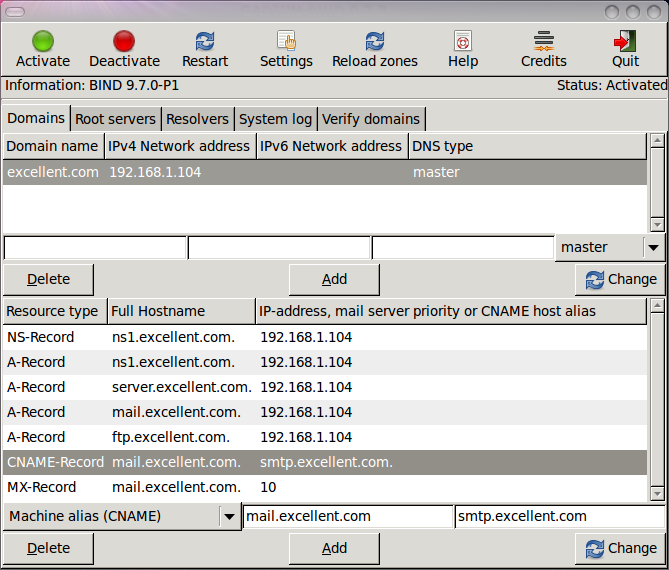The image size is (669, 570).
Task: Select the A-Record server.excellent.com row
Action: click(x=325, y=387)
